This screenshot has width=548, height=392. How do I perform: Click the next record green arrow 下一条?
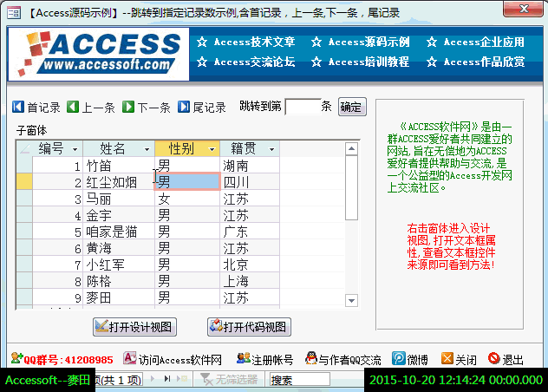coord(128,107)
